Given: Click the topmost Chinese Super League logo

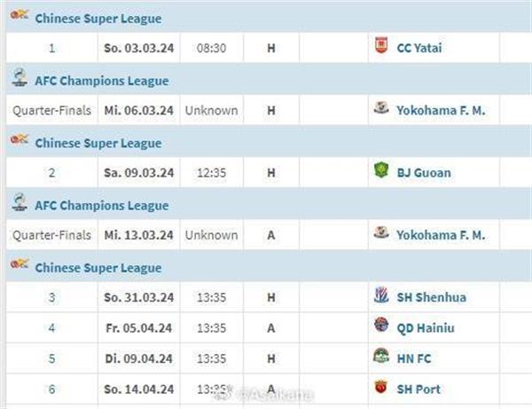Looking at the screenshot, I should [x=20, y=17].
